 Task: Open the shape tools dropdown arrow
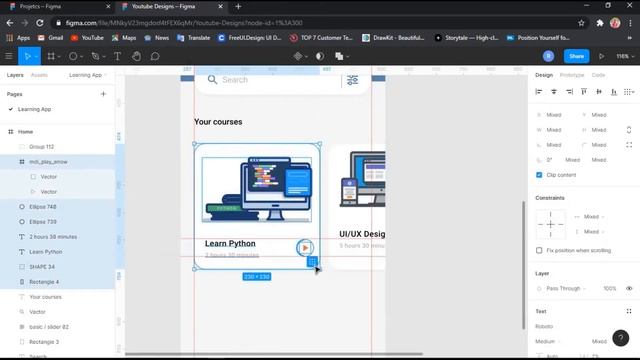coord(81,57)
